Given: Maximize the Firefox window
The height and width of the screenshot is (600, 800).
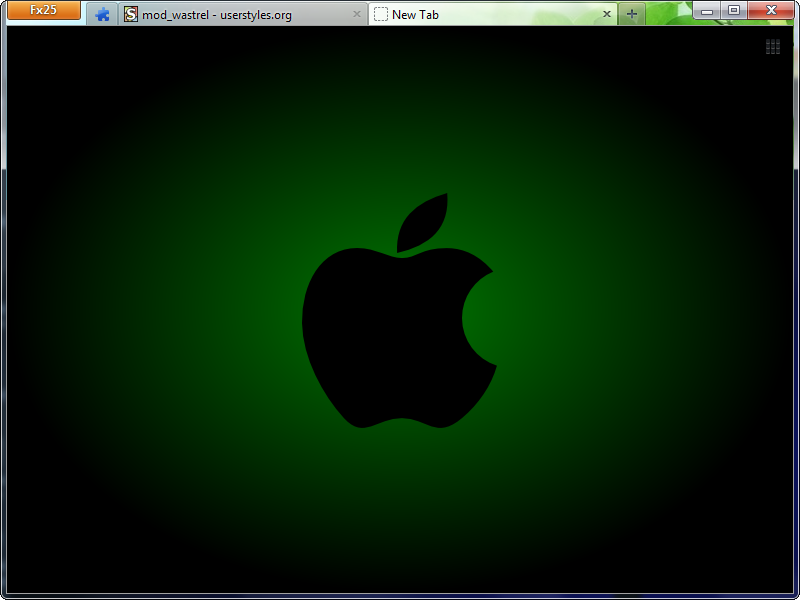Looking at the screenshot, I should click(734, 10).
